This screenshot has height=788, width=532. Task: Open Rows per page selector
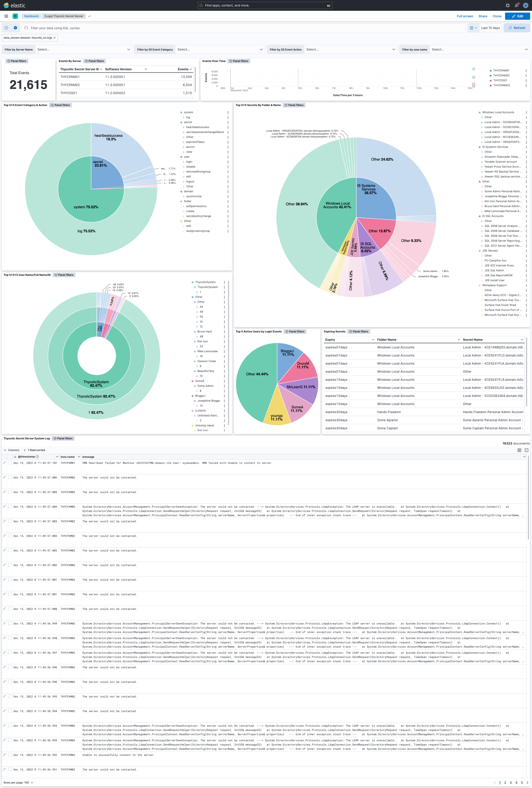pyautogui.click(x=18, y=783)
